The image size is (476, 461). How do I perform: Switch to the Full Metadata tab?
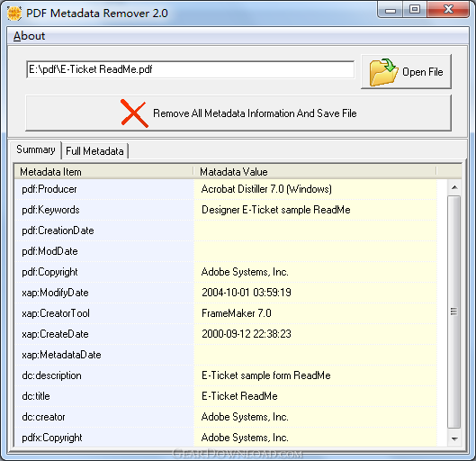click(94, 151)
